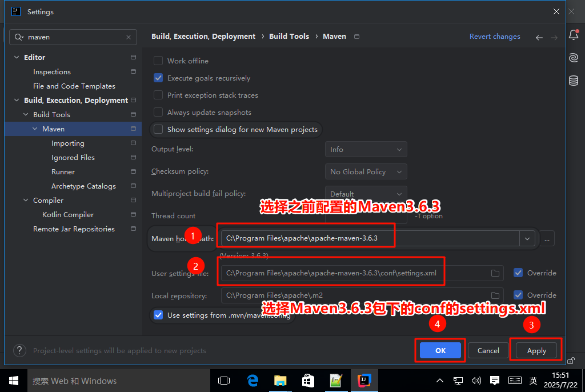Switch the input language indicator 英
The image size is (585, 392).
533,381
